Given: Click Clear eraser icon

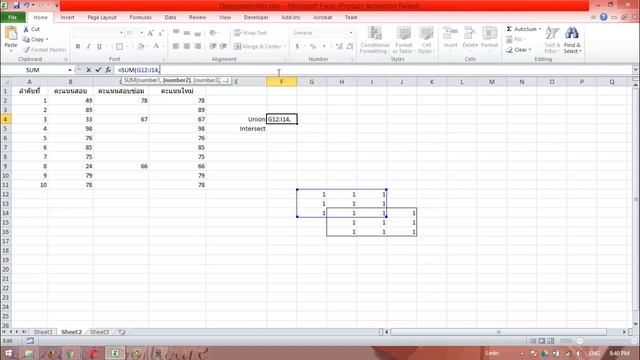Looking at the screenshot, I should click(x=509, y=50).
